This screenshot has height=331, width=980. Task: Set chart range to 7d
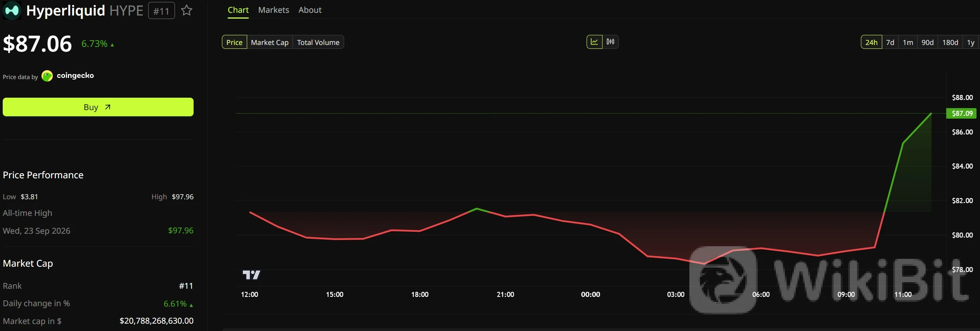890,42
